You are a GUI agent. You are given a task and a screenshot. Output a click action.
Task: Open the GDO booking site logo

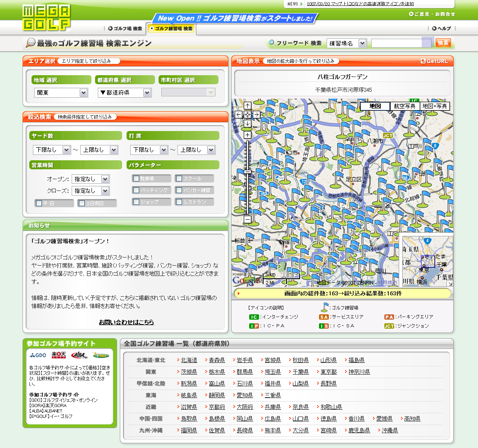(x=38, y=355)
